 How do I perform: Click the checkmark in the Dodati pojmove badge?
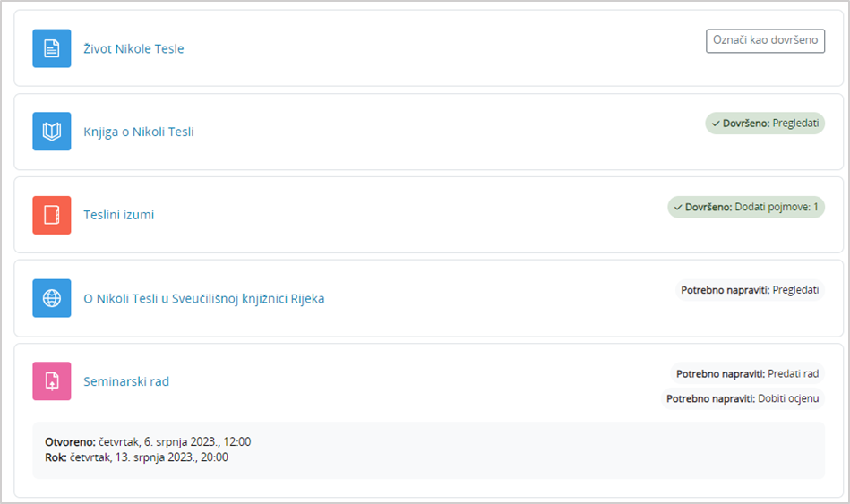tap(678, 207)
